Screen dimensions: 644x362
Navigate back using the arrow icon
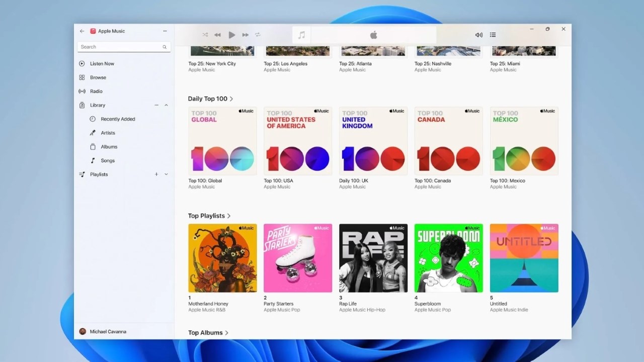click(82, 31)
